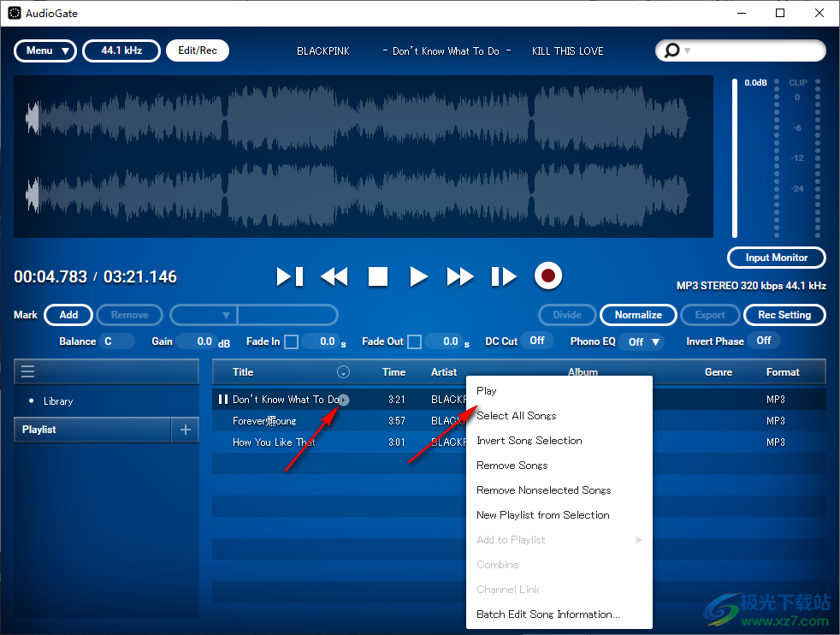Image resolution: width=840 pixels, height=635 pixels.
Task: Open Batch Edit Song Information dialog
Action: pyautogui.click(x=547, y=614)
